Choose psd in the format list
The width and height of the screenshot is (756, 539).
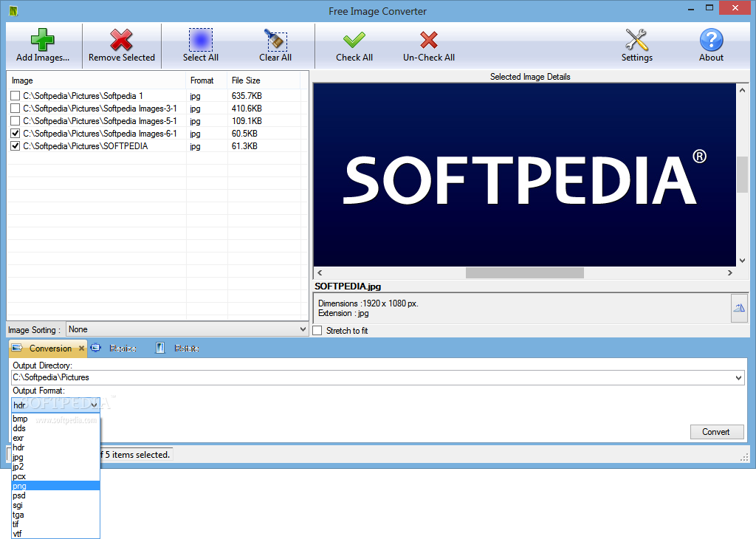pos(55,495)
